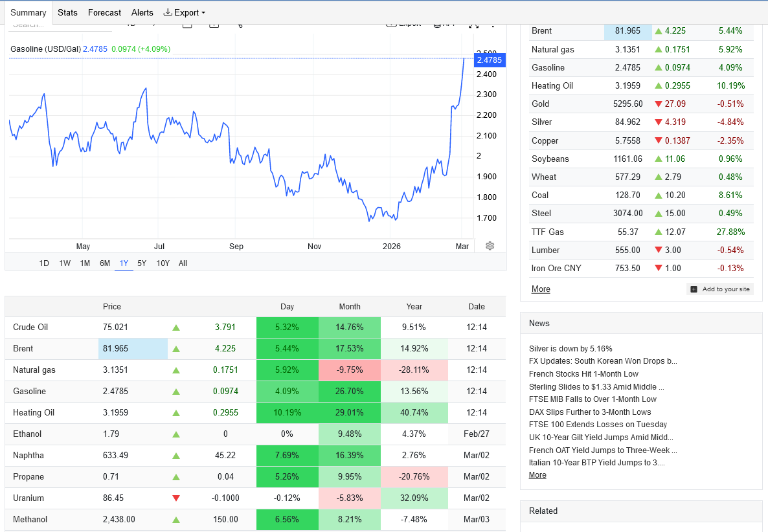Switch to the Stats tab

coord(67,12)
